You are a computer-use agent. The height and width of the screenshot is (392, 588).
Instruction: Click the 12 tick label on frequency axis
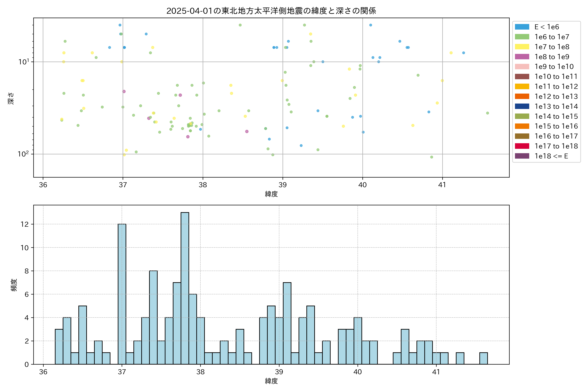(x=25, y=224)
